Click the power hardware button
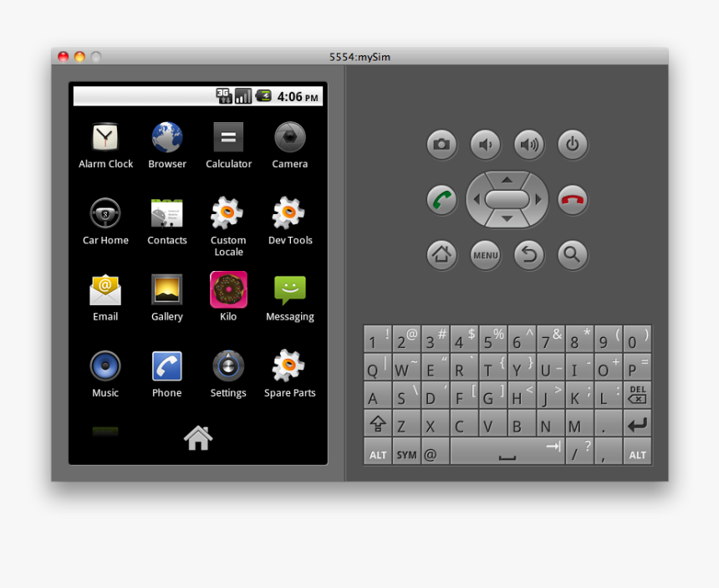Screen dimensions: 719x588 573,145
